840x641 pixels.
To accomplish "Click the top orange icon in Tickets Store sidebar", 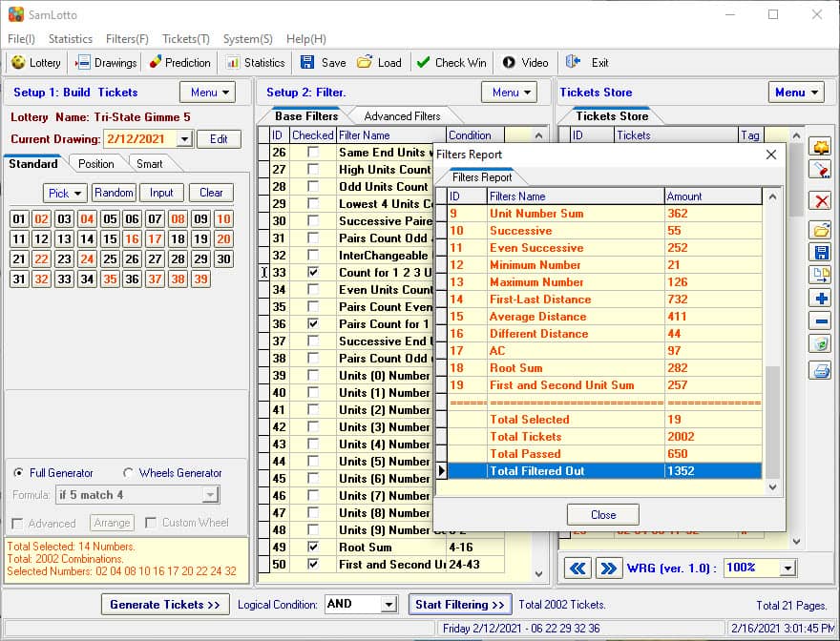I will [x=821, y=146].
